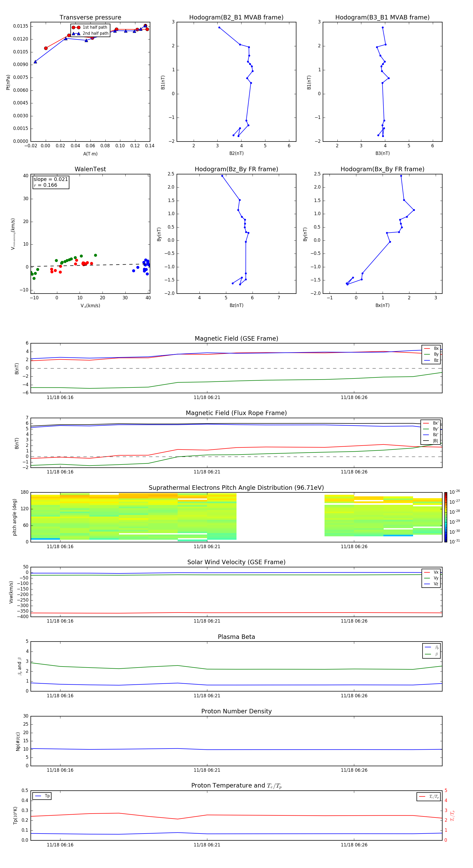Click the Proton Number Density title
The height and width of the screenshot is (868, 473).
[x=236, y=711]
